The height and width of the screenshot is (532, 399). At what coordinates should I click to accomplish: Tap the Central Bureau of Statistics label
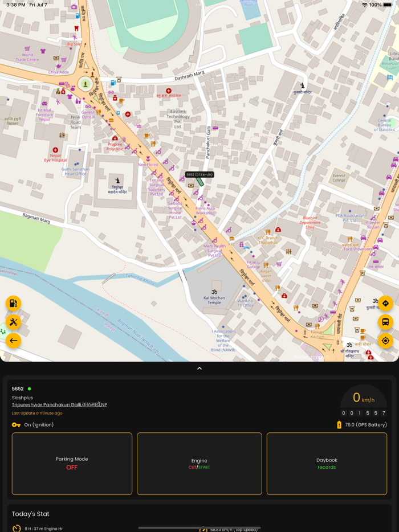(384, 125)
